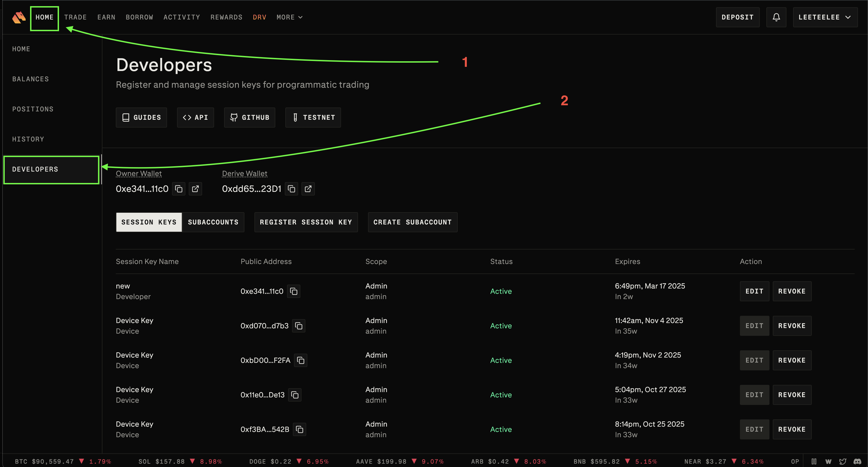The image size is (868, 467).
Task: Open the Twitter link icon
Action: [x=843, y=461]
